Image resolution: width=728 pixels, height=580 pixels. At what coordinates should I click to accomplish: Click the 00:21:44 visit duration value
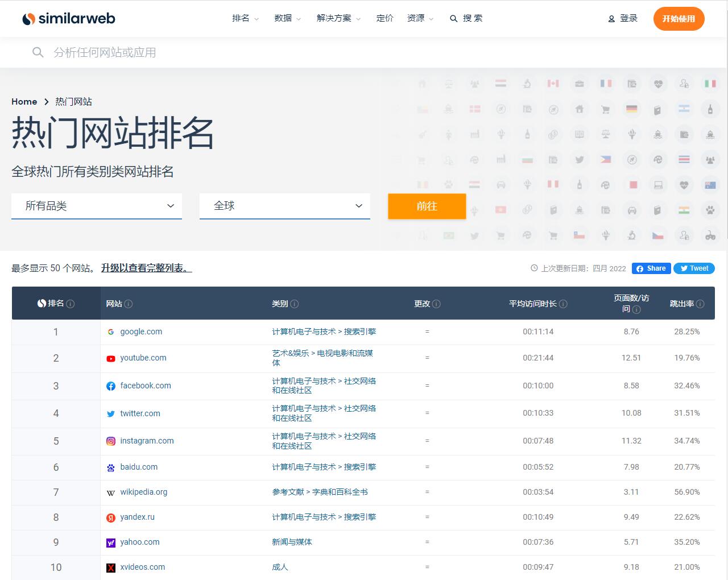(538, 358)
